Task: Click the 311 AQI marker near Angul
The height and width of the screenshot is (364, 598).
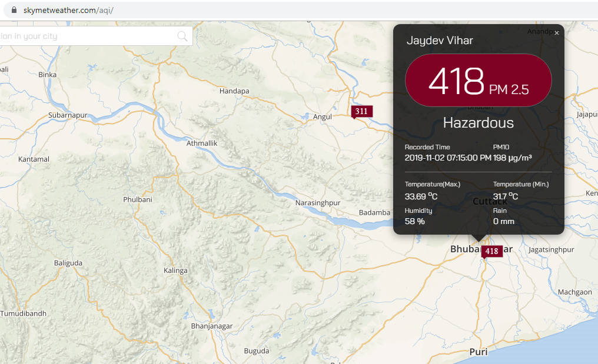Action: [x=361, y=111]
